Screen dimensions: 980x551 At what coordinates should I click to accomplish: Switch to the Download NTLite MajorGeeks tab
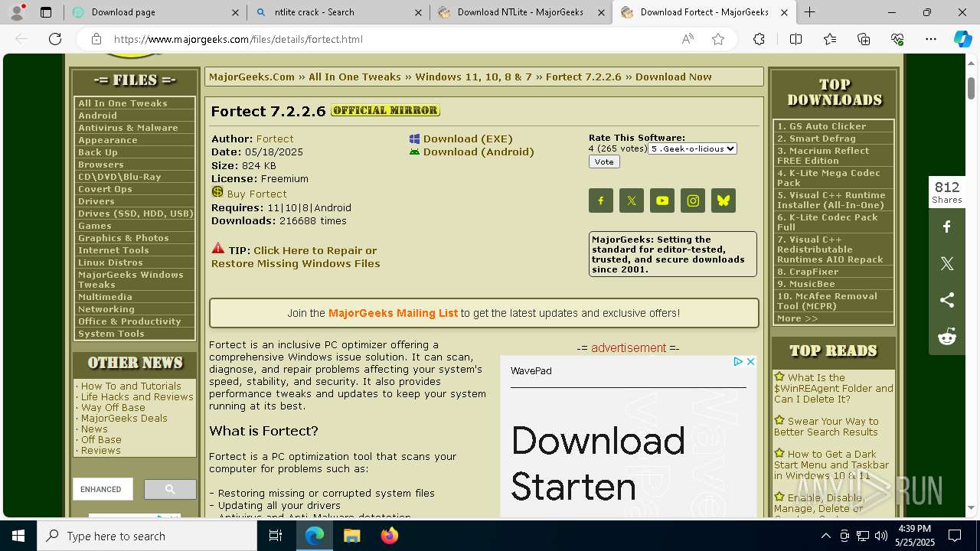521,12
